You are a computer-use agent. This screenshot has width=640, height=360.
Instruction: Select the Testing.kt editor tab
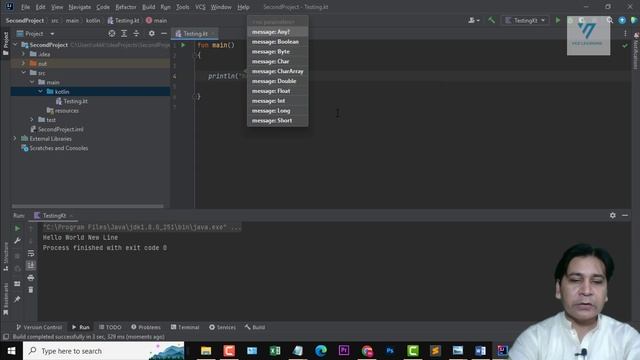[194, 33]
